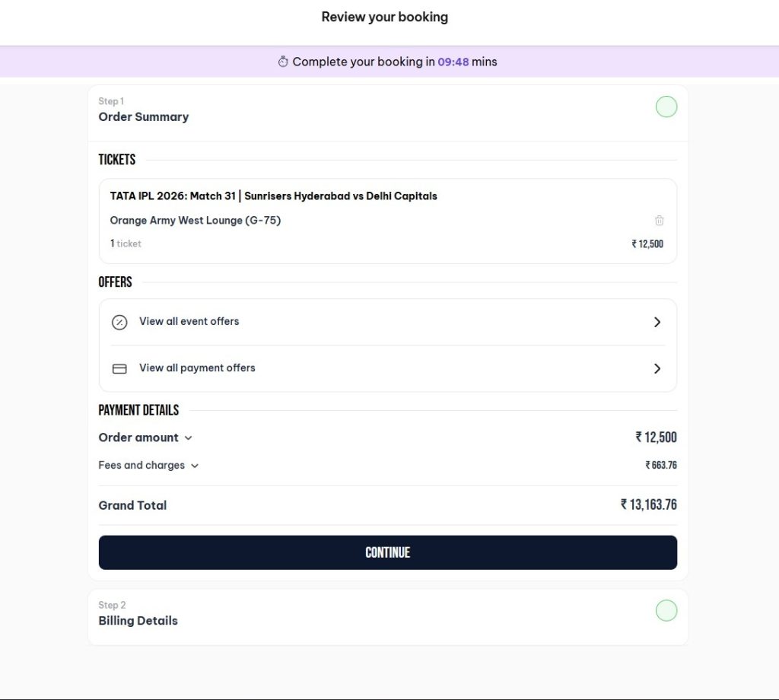779x700 pixels.
Task: Click the stopwatch icon in the countdown banner
Action: click(285, 62)
